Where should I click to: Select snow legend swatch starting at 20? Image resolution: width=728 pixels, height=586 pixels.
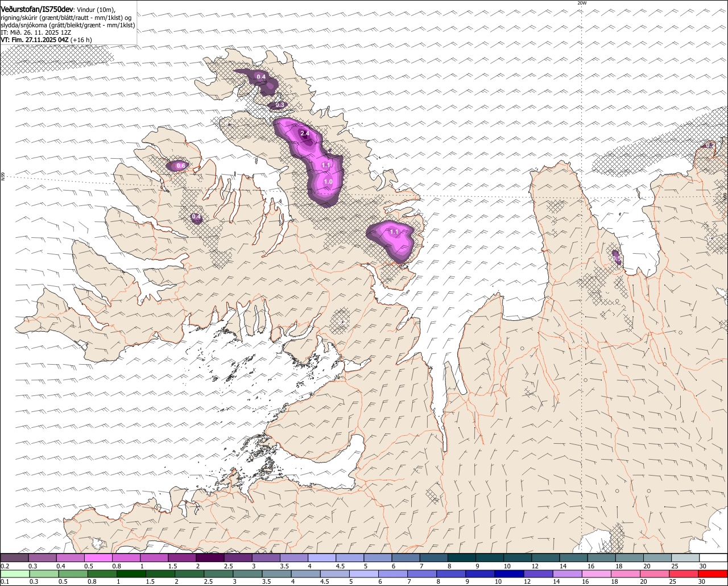coord(657,558)
